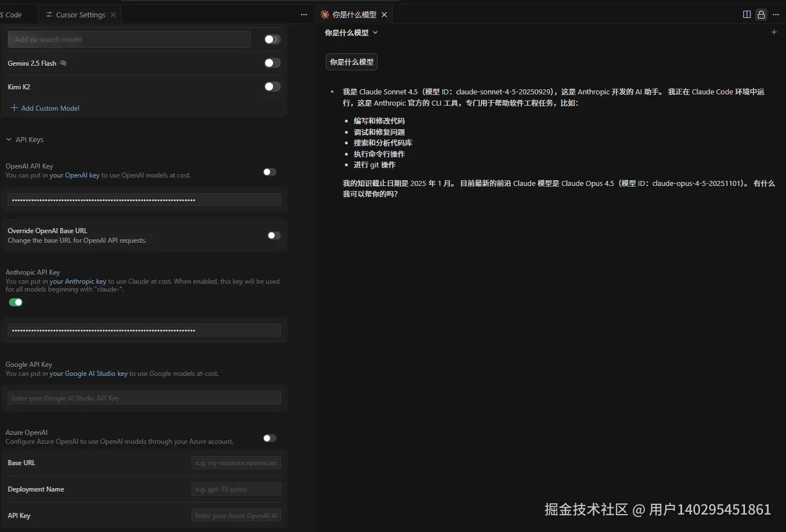The height and width of the screenshot is (532, 786).
Task: Enable the Azure OpenAI configuration toggle
Action: (269, 438)
